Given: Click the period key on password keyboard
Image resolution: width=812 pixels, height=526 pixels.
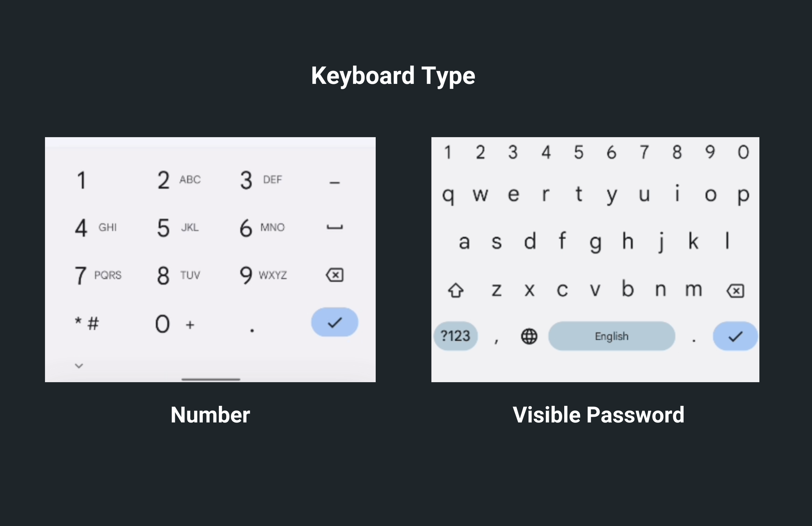Looking at the screenshot, I should point(694,336).
